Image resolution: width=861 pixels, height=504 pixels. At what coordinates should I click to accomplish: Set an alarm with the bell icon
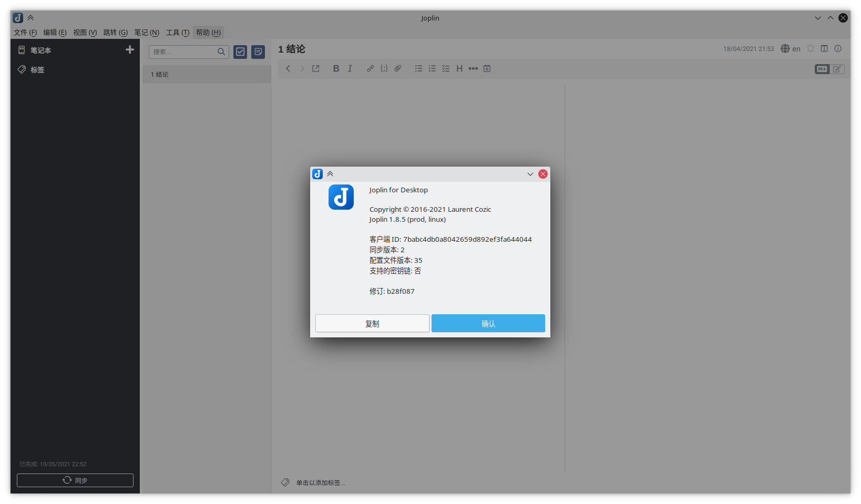811,48
